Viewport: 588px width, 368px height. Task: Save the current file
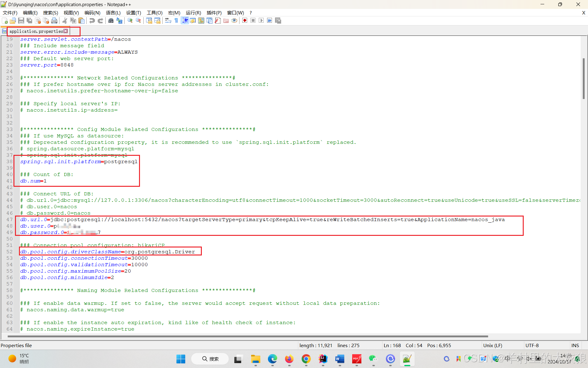click(21, 21)
